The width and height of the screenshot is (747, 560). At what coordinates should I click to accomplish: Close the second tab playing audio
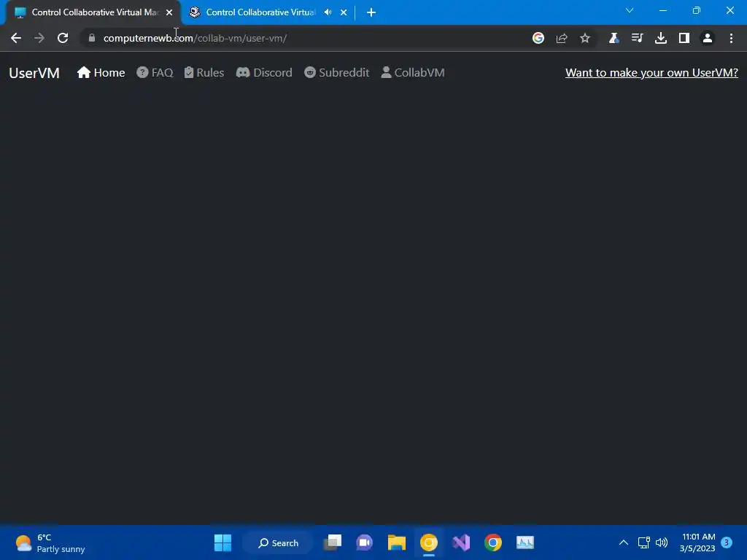point(344,12)
